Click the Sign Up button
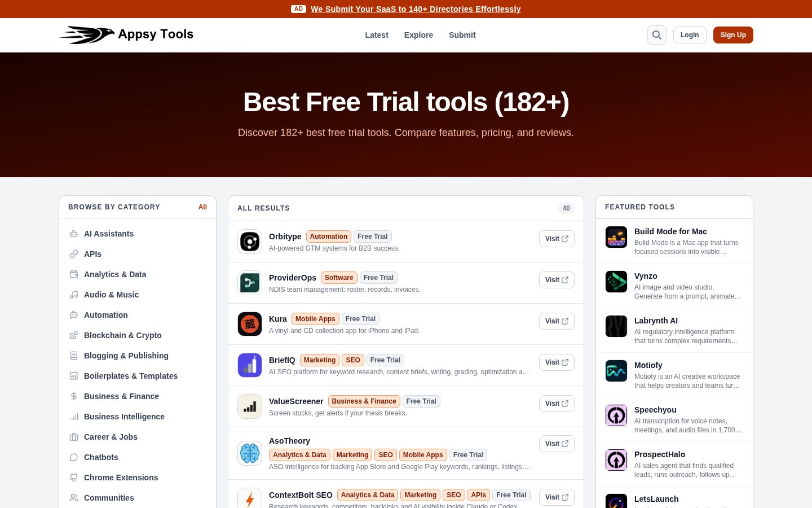This screenshot has height=508, width=812. [x=733, y=35]
